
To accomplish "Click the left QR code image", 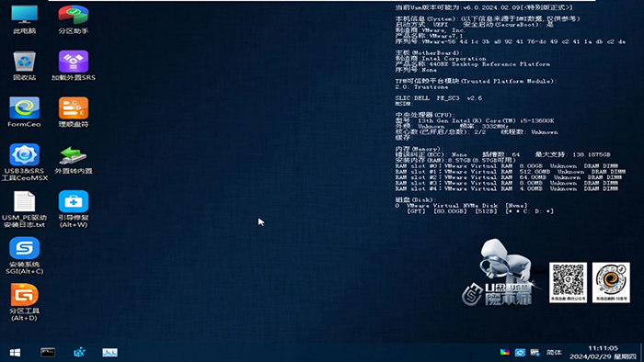I will (568, 282).
